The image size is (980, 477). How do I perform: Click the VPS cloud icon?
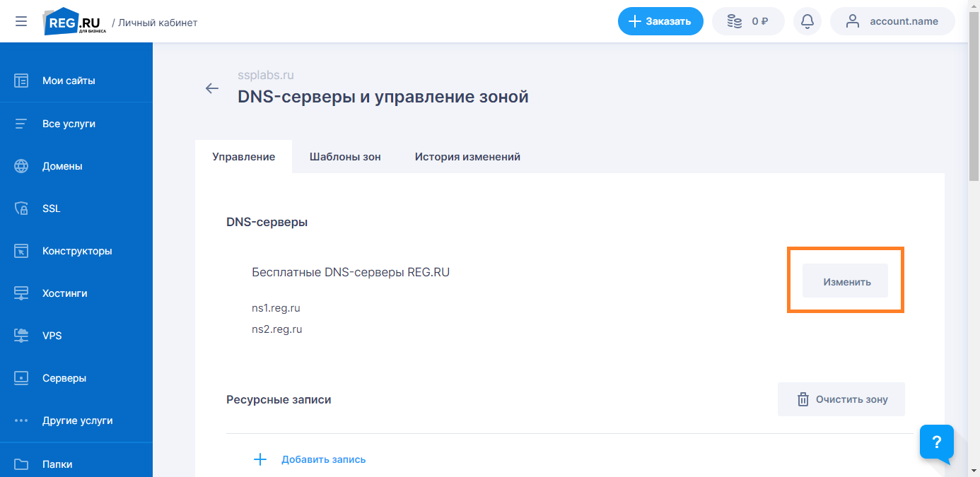click(x=21, y=336)
